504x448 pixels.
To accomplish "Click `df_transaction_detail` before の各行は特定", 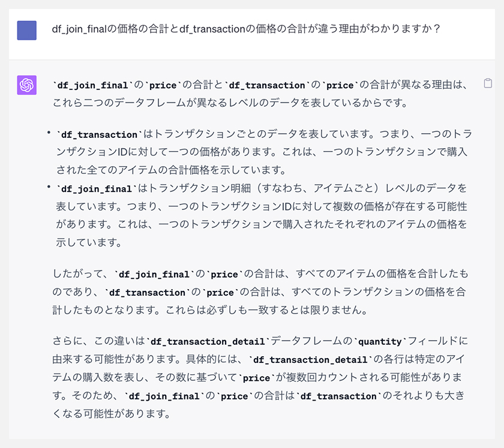I will tap(310, 360).
